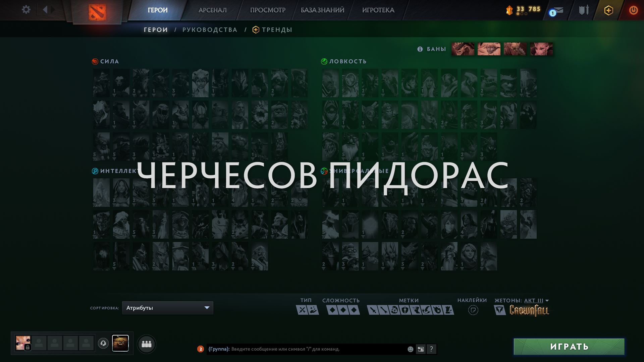The height and width of the screenshot is (362, 644).
Task: Select the ГЕРОИ sub-tab
Action: point(156,30)
